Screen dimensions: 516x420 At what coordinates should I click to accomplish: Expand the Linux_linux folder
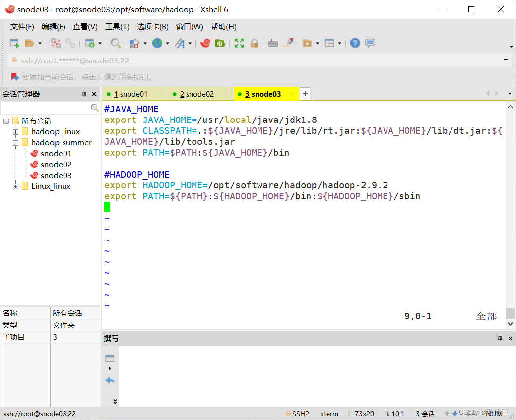15,186
